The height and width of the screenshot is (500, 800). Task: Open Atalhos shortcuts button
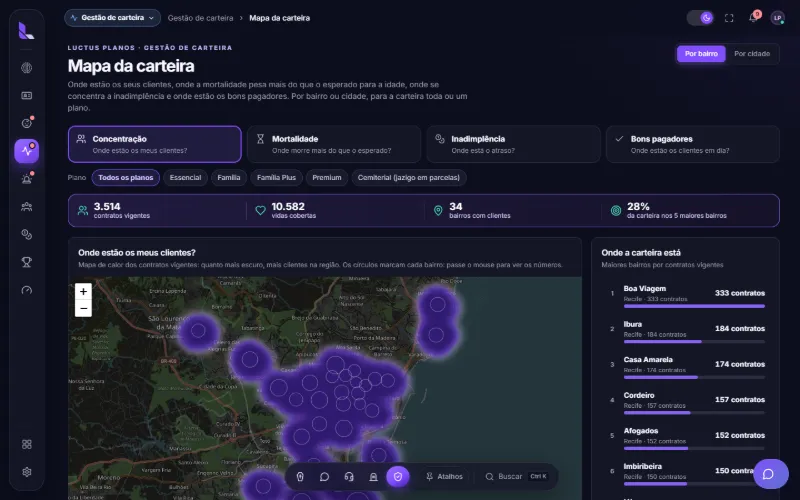[x=444, y=477]
